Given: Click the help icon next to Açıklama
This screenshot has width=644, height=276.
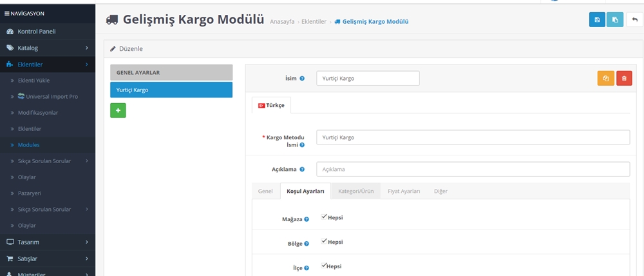Looking at the screenshot, I should [302, 169].
